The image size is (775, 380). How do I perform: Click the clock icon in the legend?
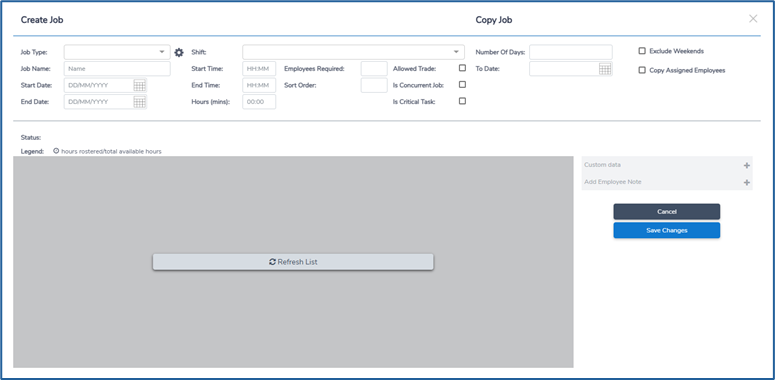56,151
